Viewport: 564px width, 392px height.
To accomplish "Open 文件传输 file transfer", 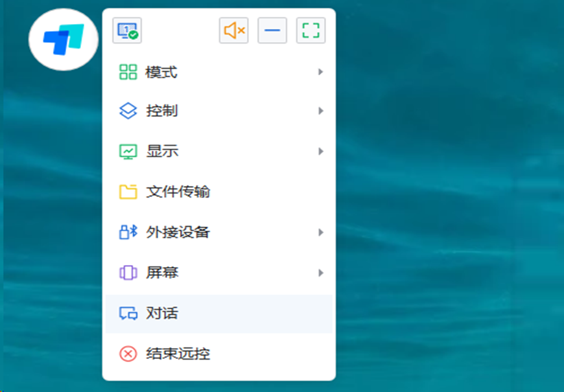I will pos(219,192).
